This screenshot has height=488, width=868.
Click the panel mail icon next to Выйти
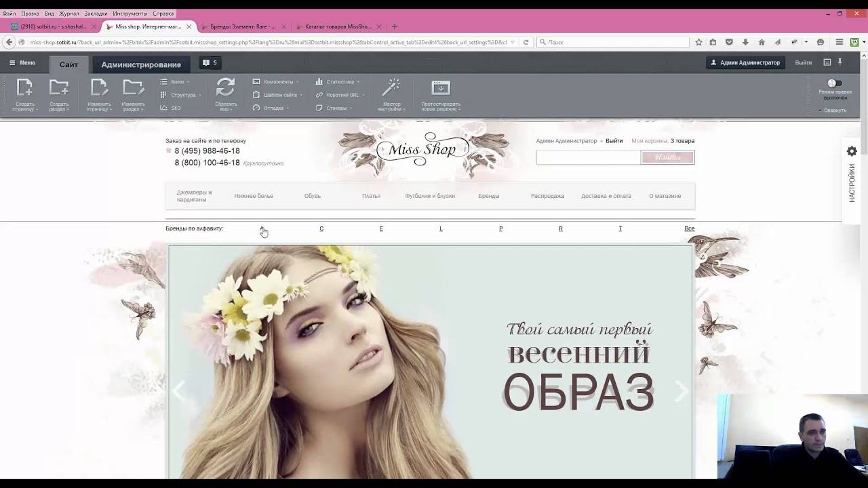pyautogui.click(x=827, y=62)
